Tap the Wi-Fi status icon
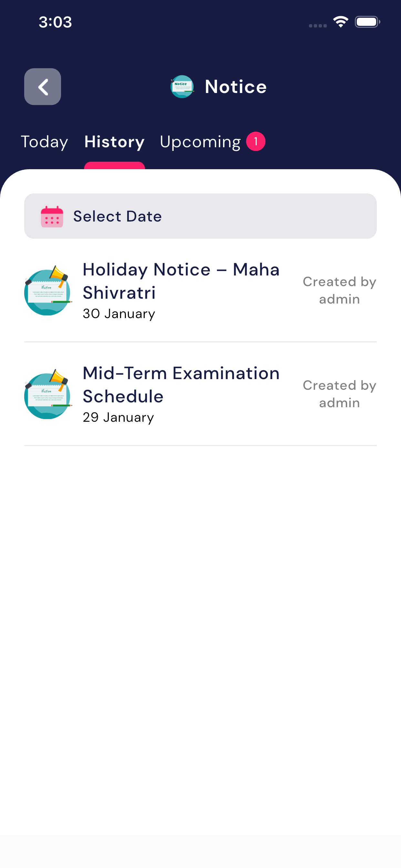Viewport: 401px width, 868px height. coord(341,22)
